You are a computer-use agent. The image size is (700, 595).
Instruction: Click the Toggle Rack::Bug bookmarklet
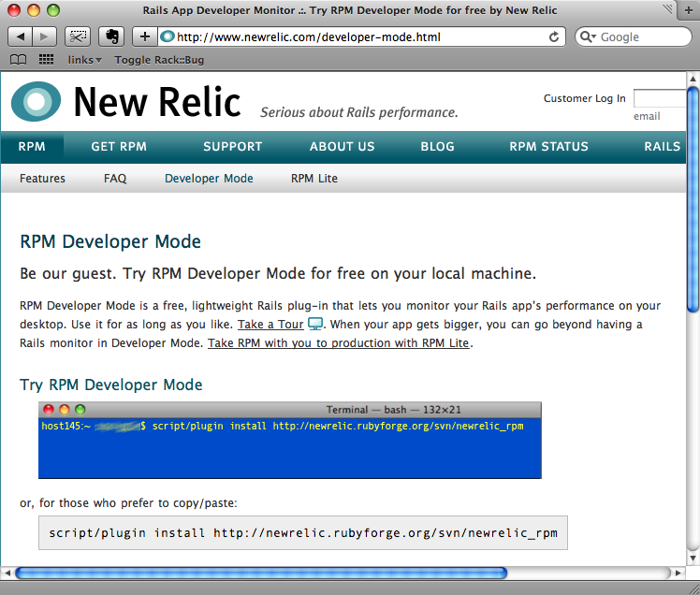tap(159, 60)
